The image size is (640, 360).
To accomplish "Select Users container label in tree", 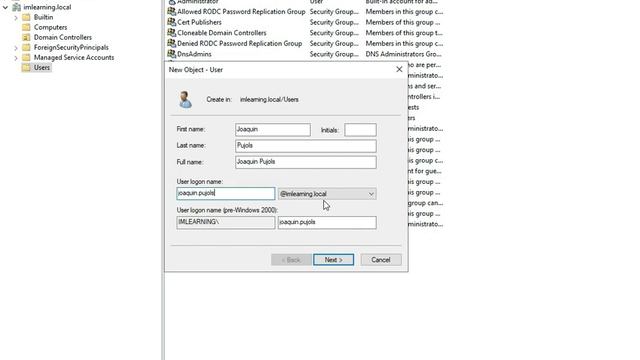I will 42,67.
